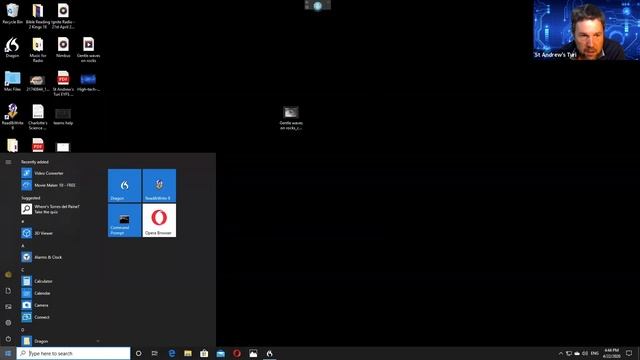640x360 pixels.
Task: Open Gentle waves on rocks video icon
Action: pos(89,50)
